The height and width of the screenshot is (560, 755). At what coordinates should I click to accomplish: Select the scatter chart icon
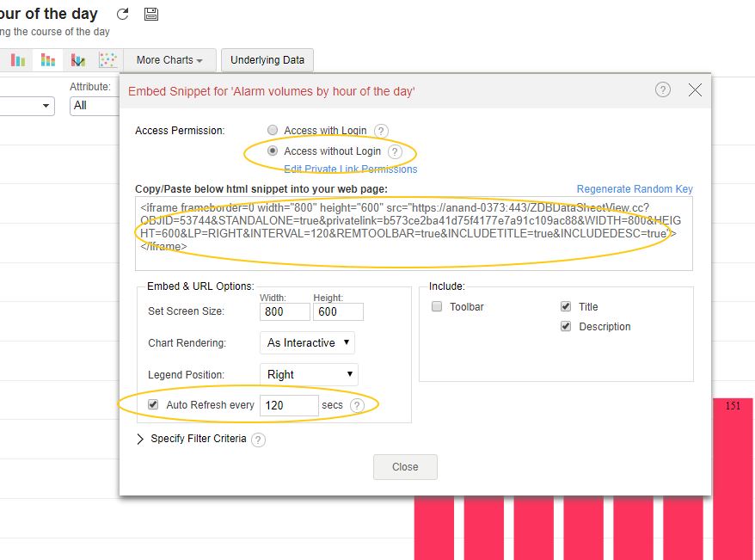[x=107, y=60]
